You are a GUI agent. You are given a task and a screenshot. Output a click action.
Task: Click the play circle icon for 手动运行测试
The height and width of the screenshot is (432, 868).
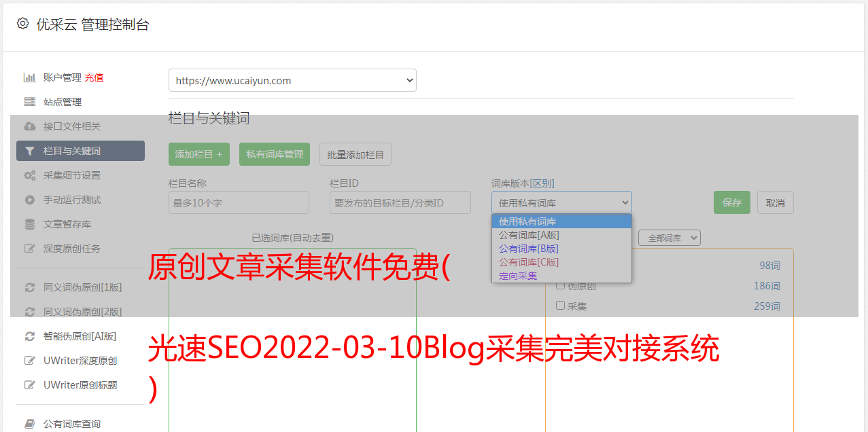29,200
